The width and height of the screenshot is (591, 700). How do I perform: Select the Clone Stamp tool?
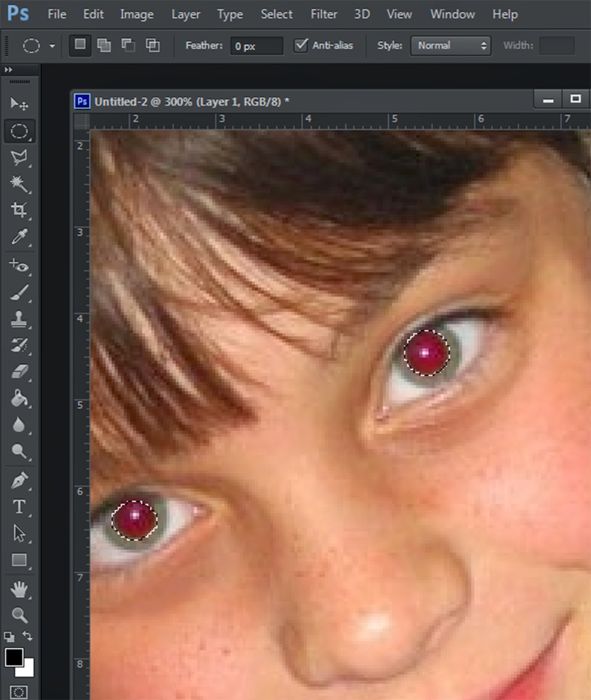(19, 319)
